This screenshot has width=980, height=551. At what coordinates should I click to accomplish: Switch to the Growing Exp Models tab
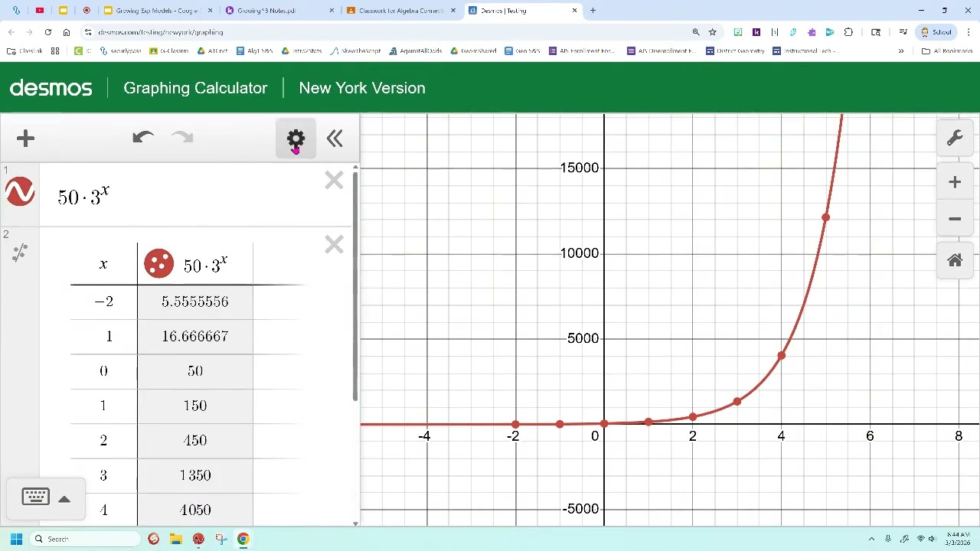click(x=157, y=11)
